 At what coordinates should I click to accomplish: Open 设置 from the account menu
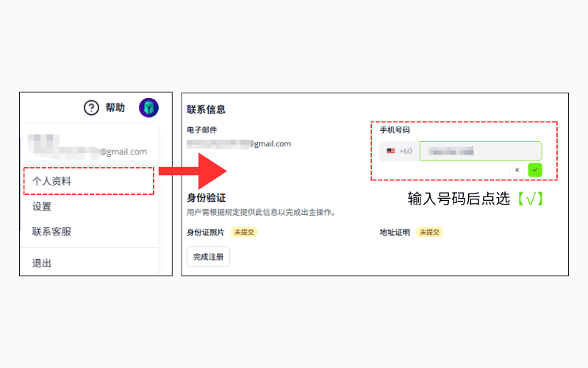click(42, 207)
